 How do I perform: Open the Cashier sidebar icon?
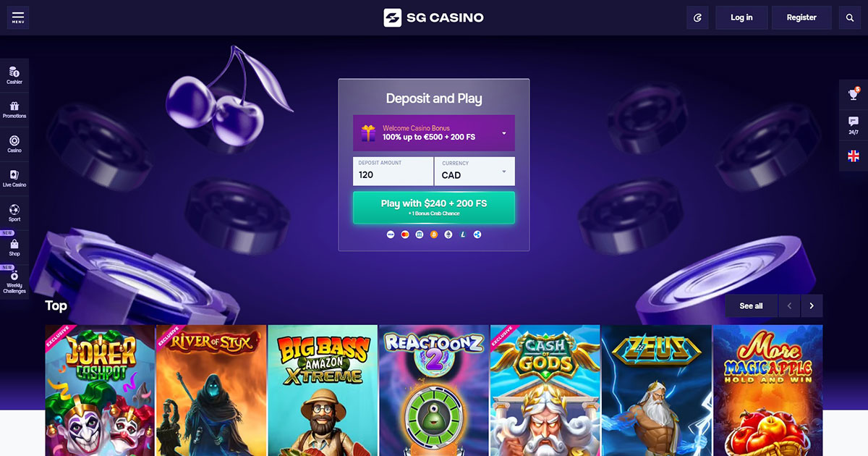coord(14,75)
